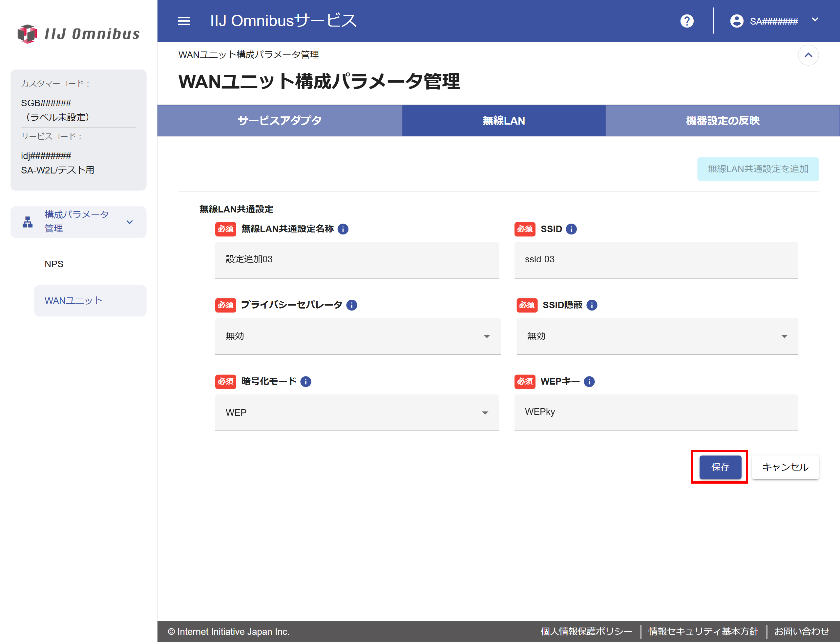
Task: Show info for 無線LAN共通設定名称
Action: click(x=343, y=229)
